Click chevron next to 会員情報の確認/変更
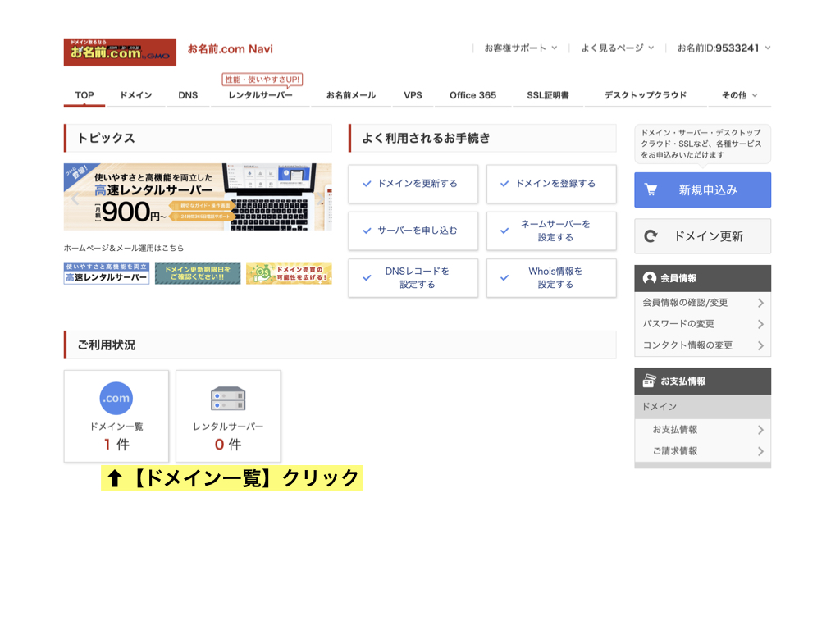Screen dimensions: 840x630 760,303
